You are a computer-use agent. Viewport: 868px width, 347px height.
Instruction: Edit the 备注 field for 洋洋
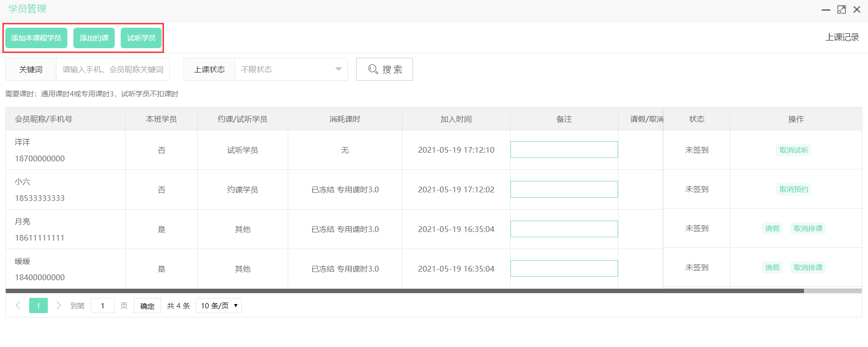(x=564, y=149)
